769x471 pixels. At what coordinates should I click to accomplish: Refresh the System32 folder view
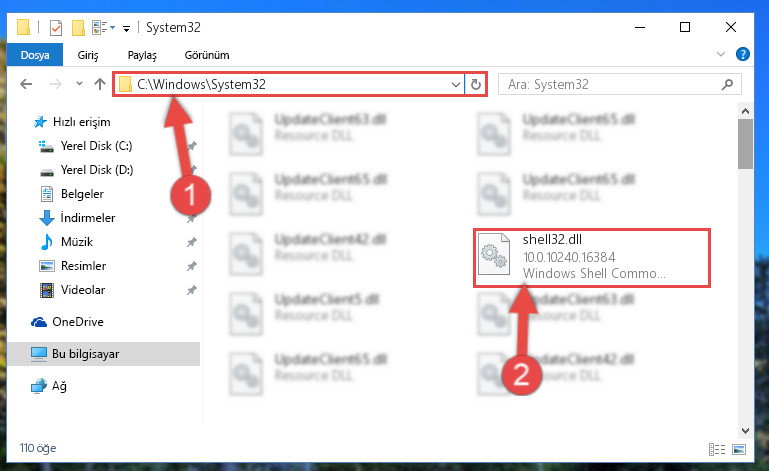[x=476, y=84]
